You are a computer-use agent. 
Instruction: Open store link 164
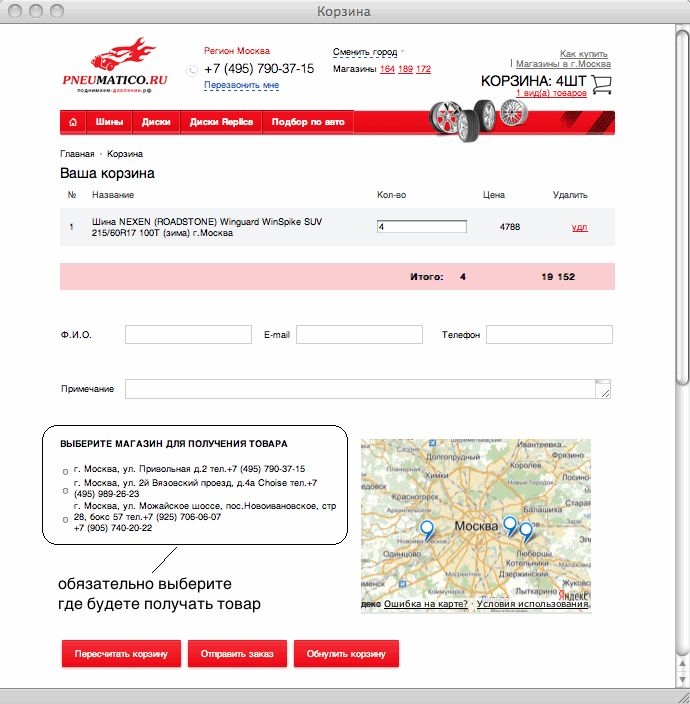point(387,69)
